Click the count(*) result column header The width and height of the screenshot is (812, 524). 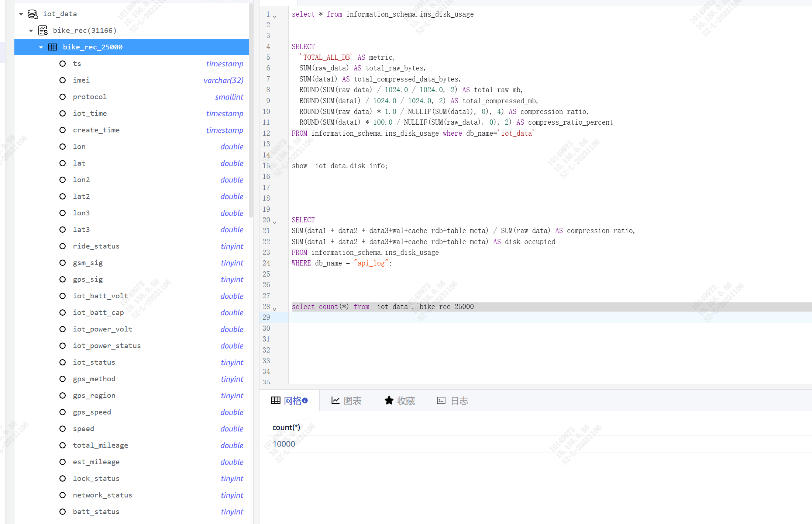click(x=286, y=427)
